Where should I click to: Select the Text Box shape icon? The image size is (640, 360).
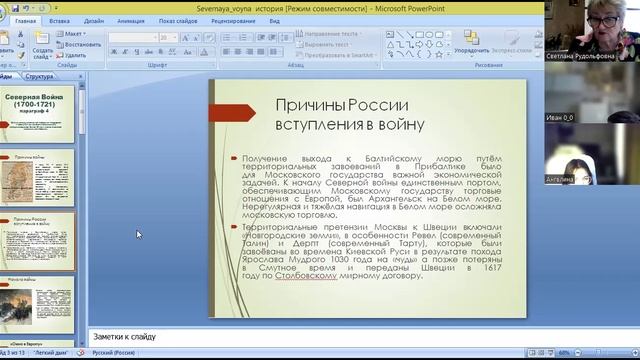coord(390,35)
